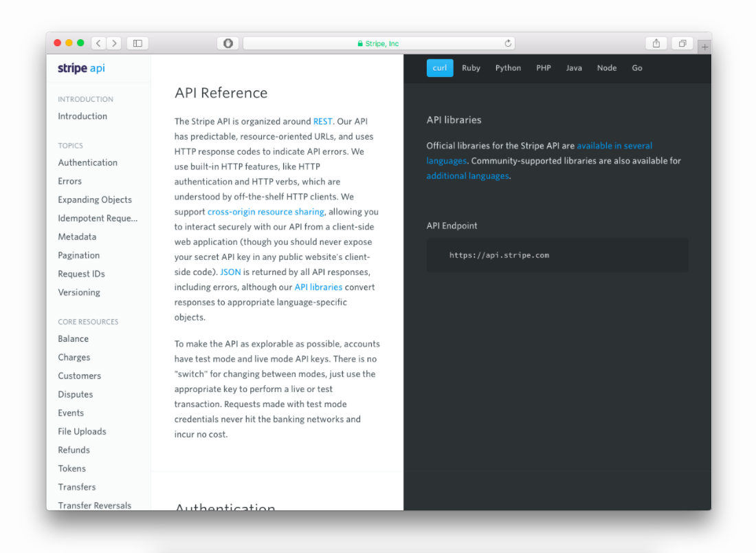This screenshot has height=553, width=756.
Task: Click the TOPICS section header
Action: (x=70, y=146)
